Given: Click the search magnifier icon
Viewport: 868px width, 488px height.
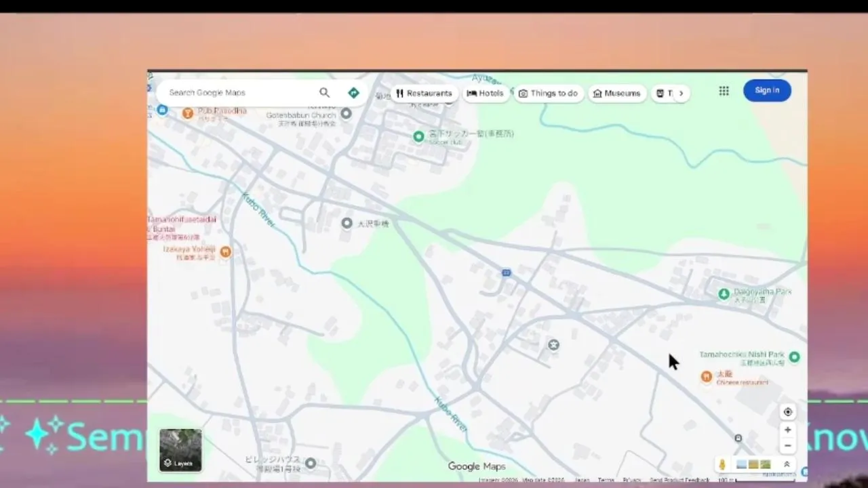Looking at the screenshot, I should [324, 93].
